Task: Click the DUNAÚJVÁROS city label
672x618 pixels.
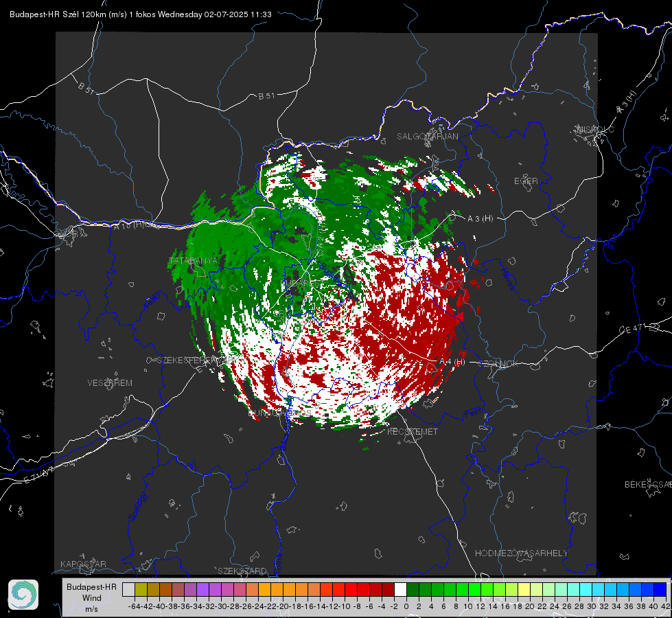Action: coord(280,413)
